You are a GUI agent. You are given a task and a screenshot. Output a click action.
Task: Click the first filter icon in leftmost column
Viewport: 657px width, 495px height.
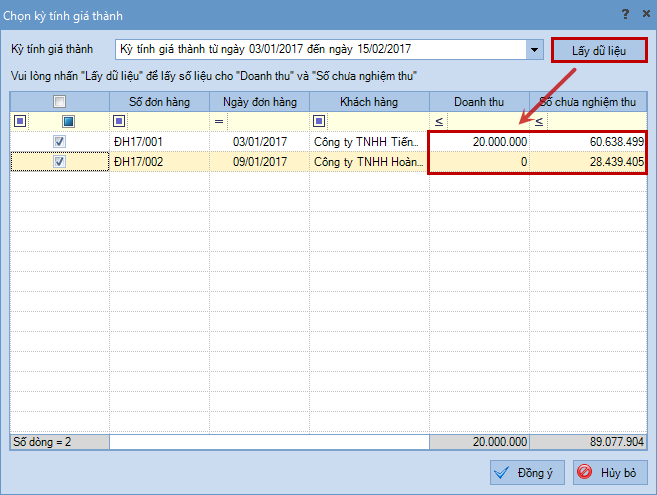20,121
